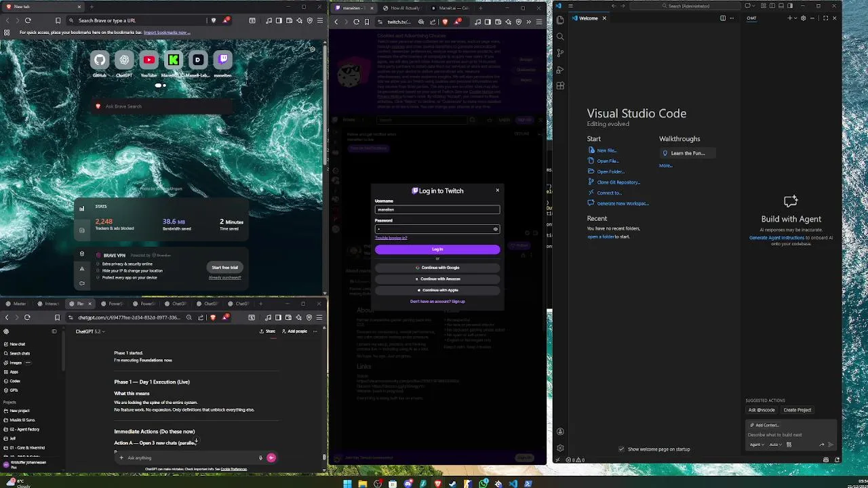Image resolution: width=868 pixels, height=488 pixels.
Task: Click microphone icon in ChatGPT input
Action: [260, 457]
